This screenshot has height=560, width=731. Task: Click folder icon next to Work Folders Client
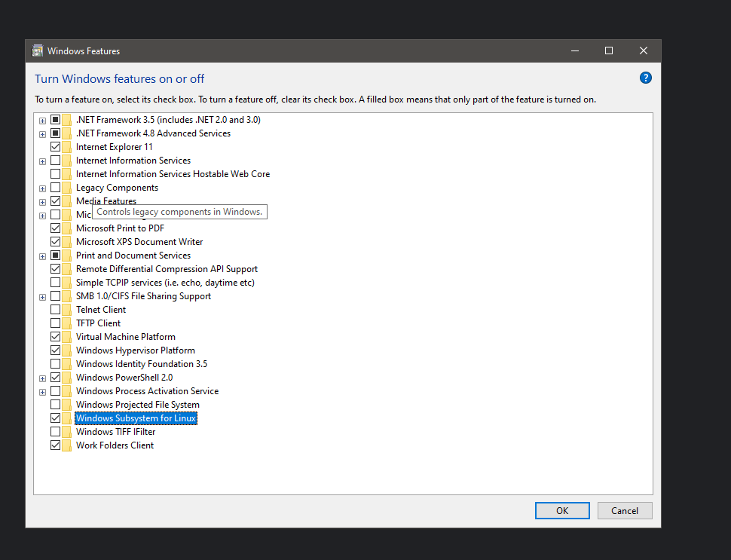coord(67,445)
